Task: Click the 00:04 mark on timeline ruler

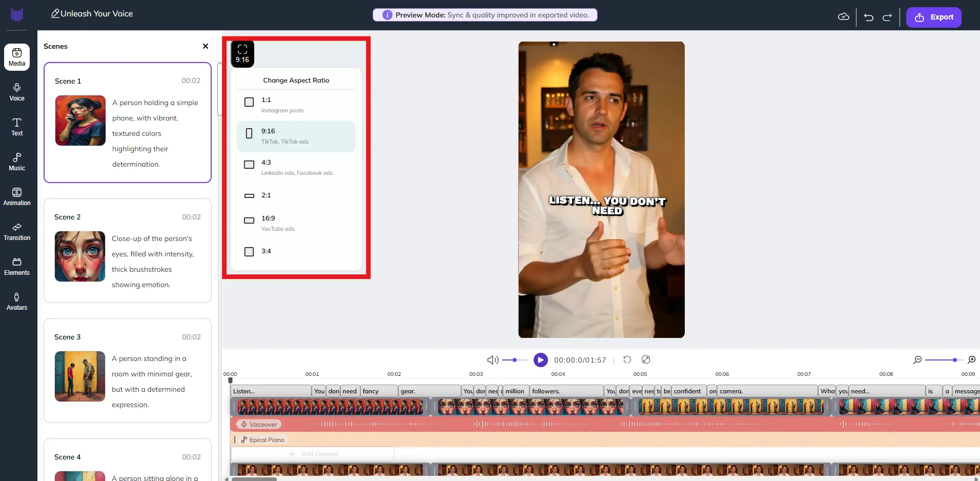Action: pos(558,374)
